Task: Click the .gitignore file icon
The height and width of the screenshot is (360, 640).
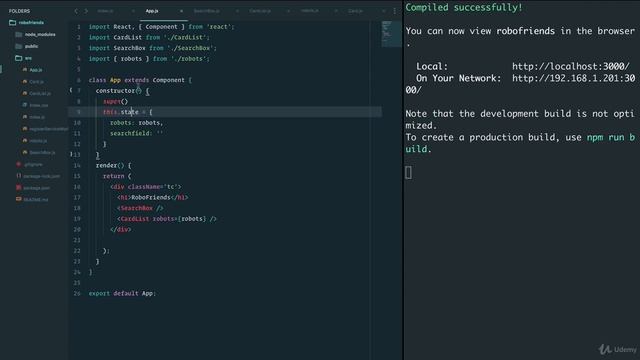Action: (19, 164)
